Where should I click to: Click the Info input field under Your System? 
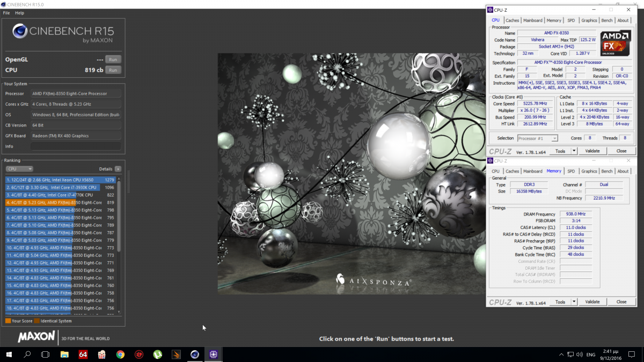[x=76, y=146]
